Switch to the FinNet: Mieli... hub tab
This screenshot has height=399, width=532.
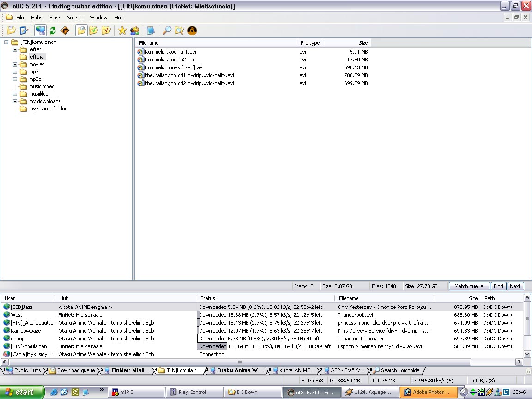(x=126, y=370)
